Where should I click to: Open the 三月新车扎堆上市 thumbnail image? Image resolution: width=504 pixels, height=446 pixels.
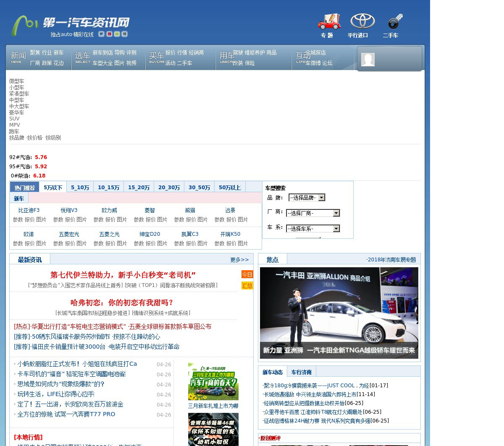coord(213,381)
